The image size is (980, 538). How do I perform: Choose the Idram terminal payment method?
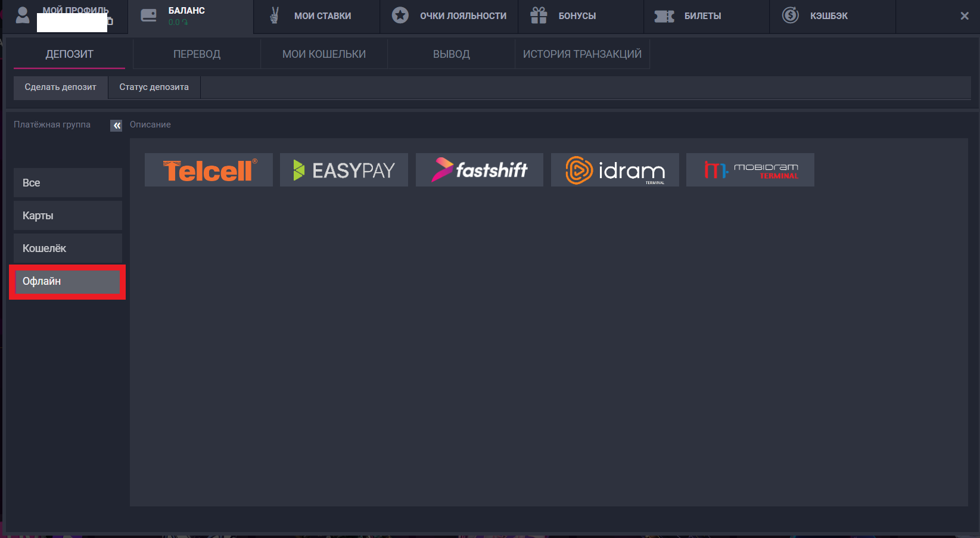pyautogui.click(x=615, y=170)
